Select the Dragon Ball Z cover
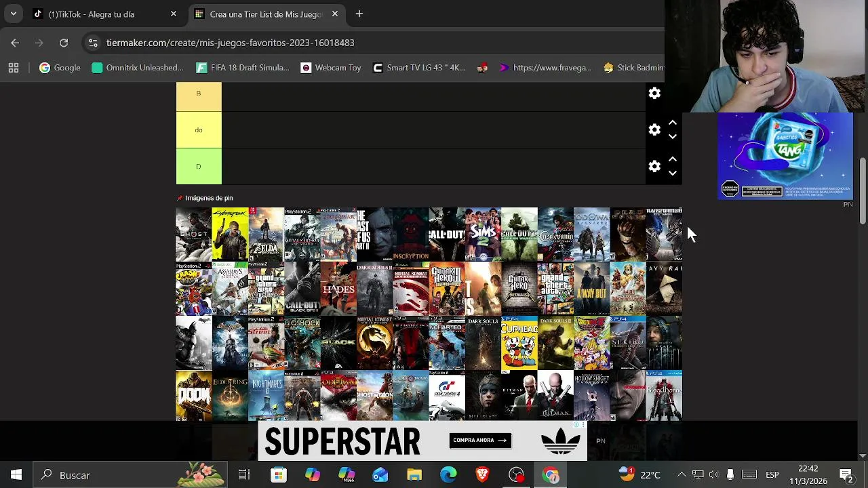The height and width of the screenshot is (488, 868). pyautogui.click(x=591, y=343)
